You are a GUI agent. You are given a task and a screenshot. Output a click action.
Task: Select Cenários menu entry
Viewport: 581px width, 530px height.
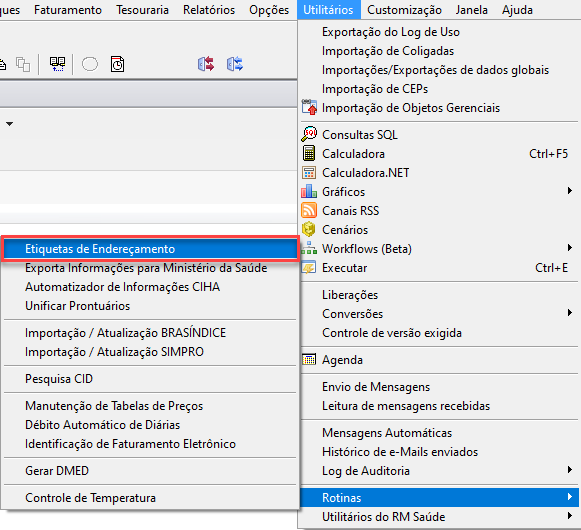coord(439,230)
